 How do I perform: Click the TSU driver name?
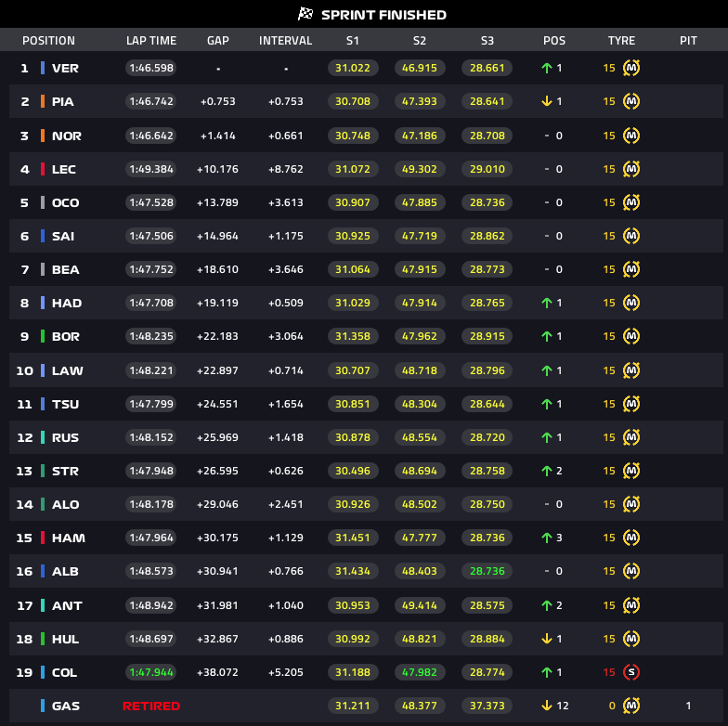(65, 405)
